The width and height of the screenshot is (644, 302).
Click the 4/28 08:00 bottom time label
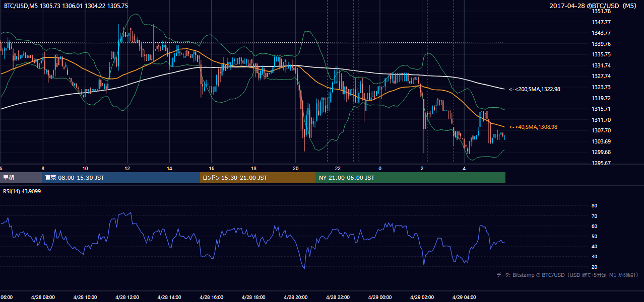tap(43, 297)
